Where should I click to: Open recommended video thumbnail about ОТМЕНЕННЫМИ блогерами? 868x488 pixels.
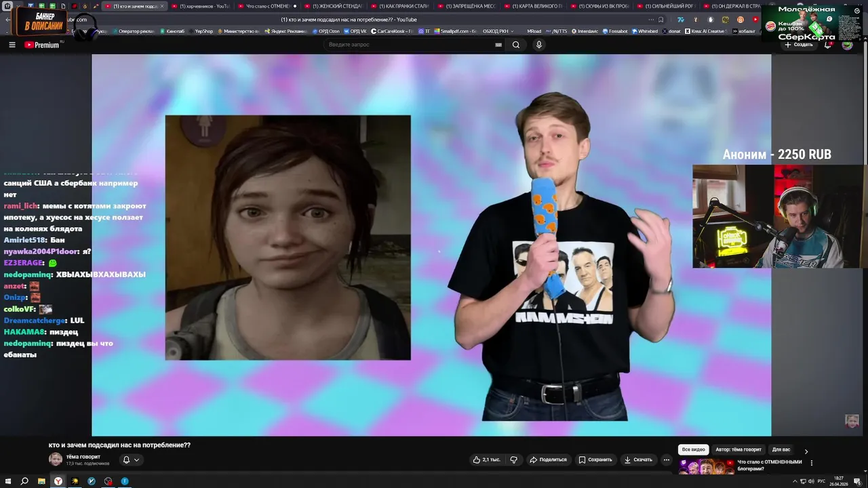706,466
